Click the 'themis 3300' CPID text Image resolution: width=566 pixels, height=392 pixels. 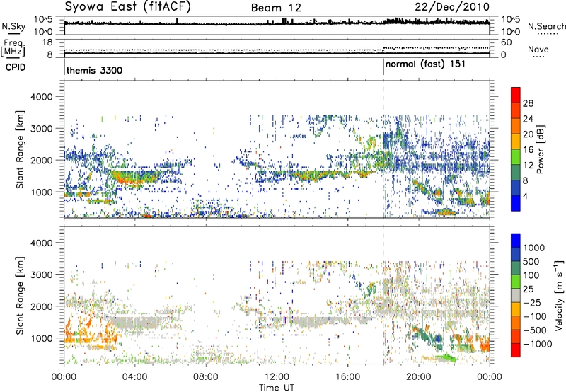point(95,70)
